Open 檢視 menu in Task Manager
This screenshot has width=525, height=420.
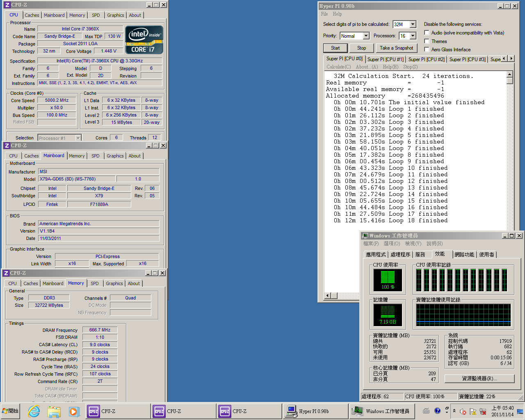413,244
